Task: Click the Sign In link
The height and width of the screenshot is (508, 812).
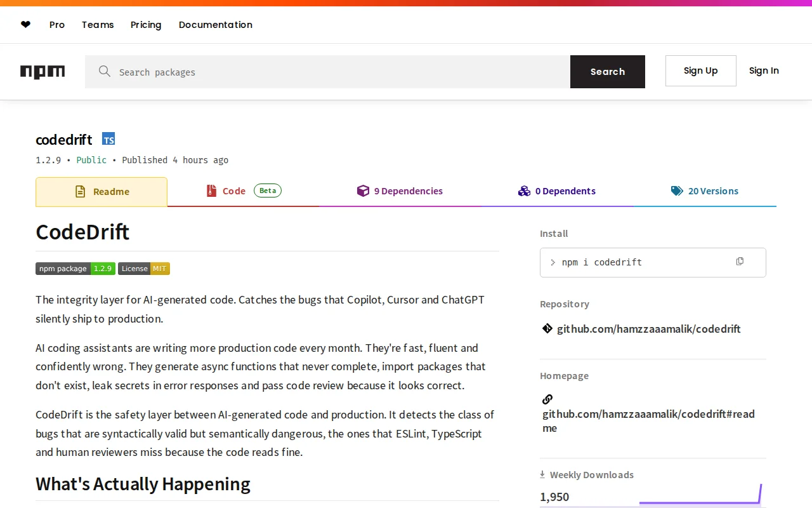Action: pyautogui.click(x=764, y=70)
